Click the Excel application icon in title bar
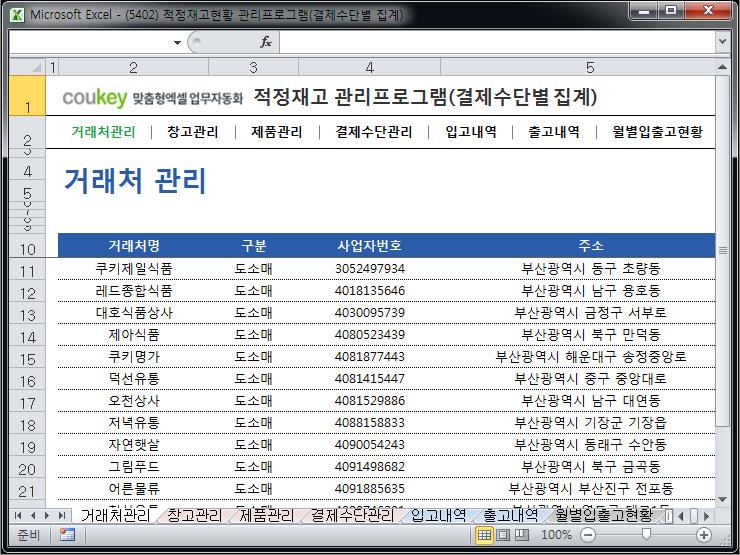Image resolution: width=740 pixels, height=555 pixels. pos(17,15)
